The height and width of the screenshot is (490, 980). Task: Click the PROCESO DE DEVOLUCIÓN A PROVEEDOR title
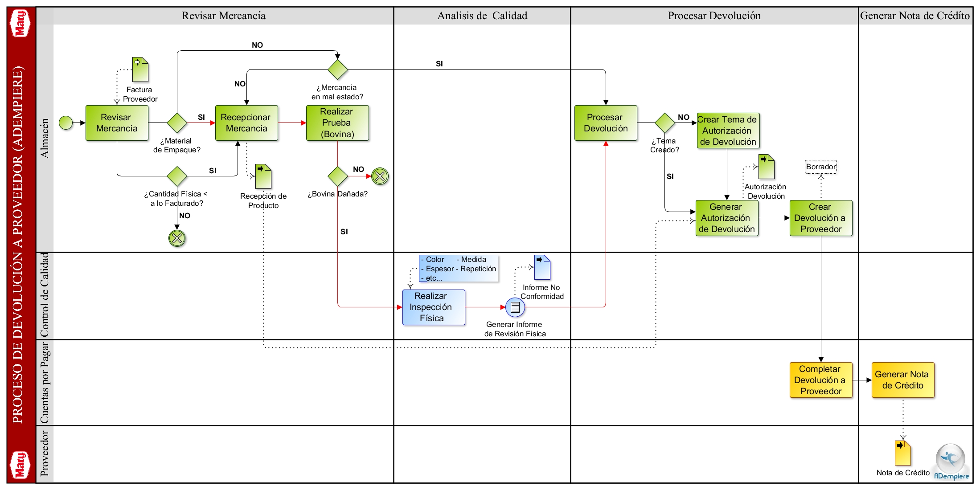pos(17,244)
